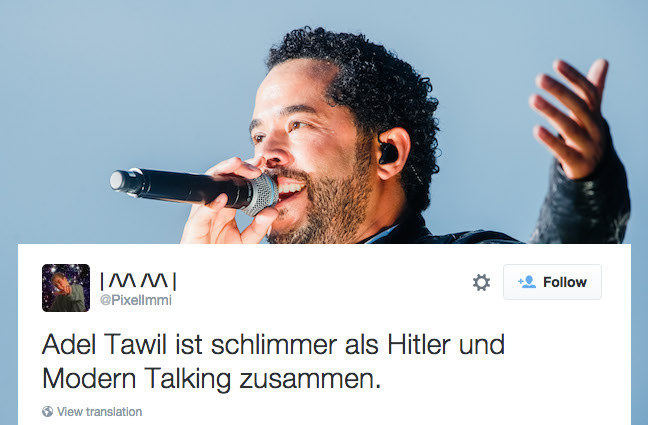The width and height of the screenshot is (648, 425).
Task: Click the word "schlimmer" in the tweet
Action: [274, 344]
